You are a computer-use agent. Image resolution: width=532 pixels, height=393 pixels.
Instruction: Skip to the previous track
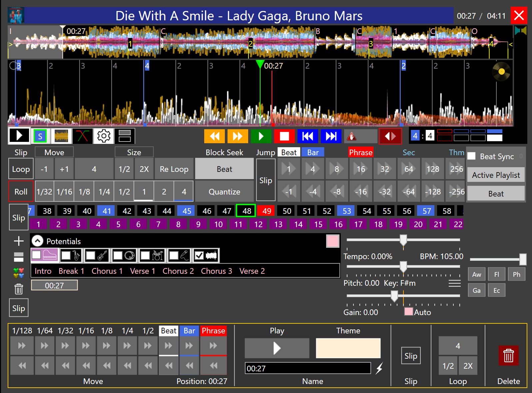pyautogui.click(x=308, y=136)
